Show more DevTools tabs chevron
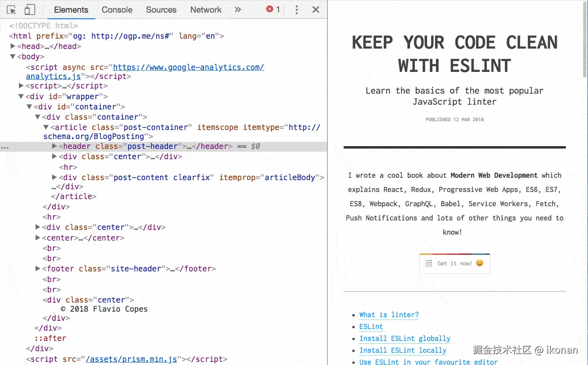 pyautogui.click(x=238, y=9)
